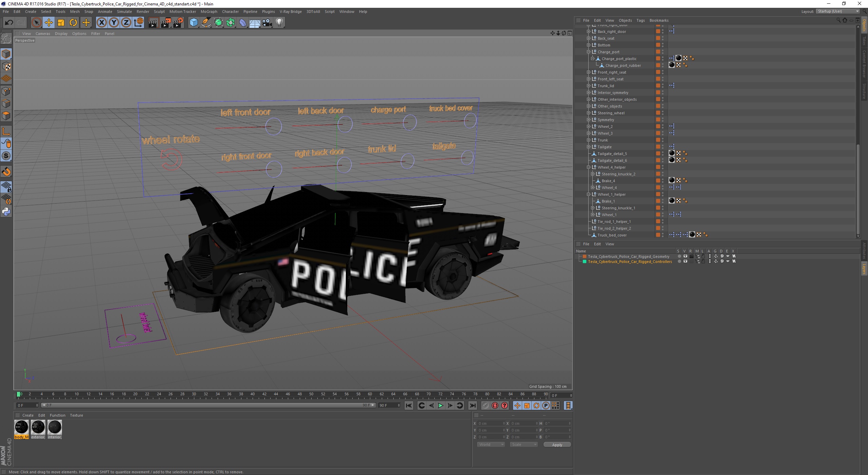This screenshot has height=475, width=868.
Task: Open the V-Ray Bridge menu
Action: click(x=291, y=12)
